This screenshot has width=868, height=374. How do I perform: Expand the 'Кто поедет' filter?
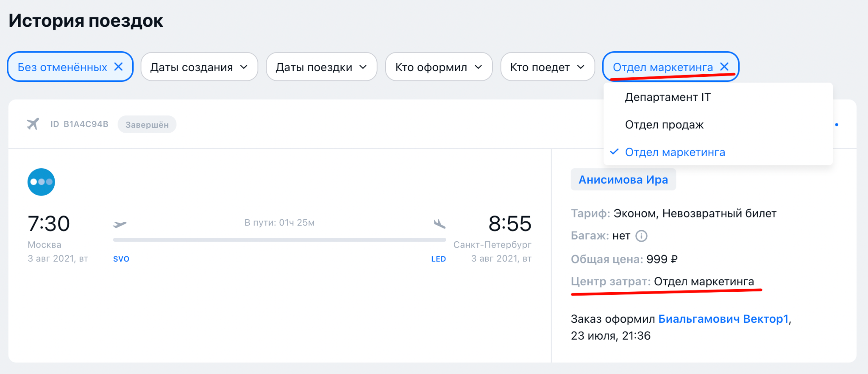tap(548, 67)
